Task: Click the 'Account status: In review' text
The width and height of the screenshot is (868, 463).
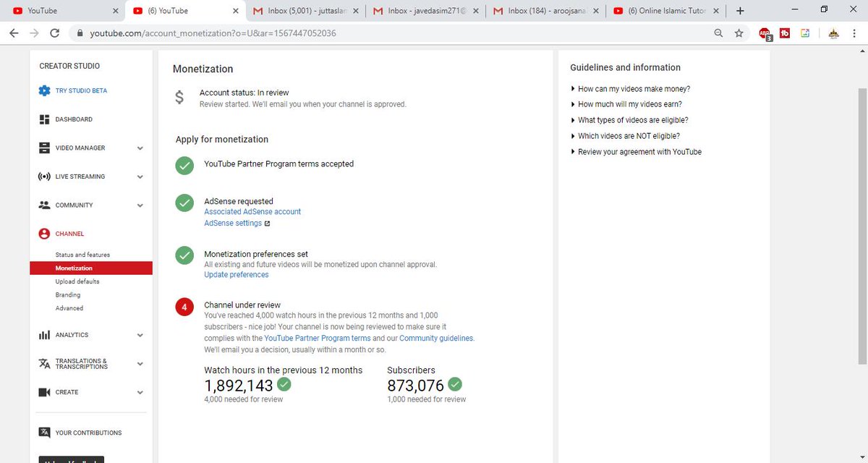Action: coord(244,93)
